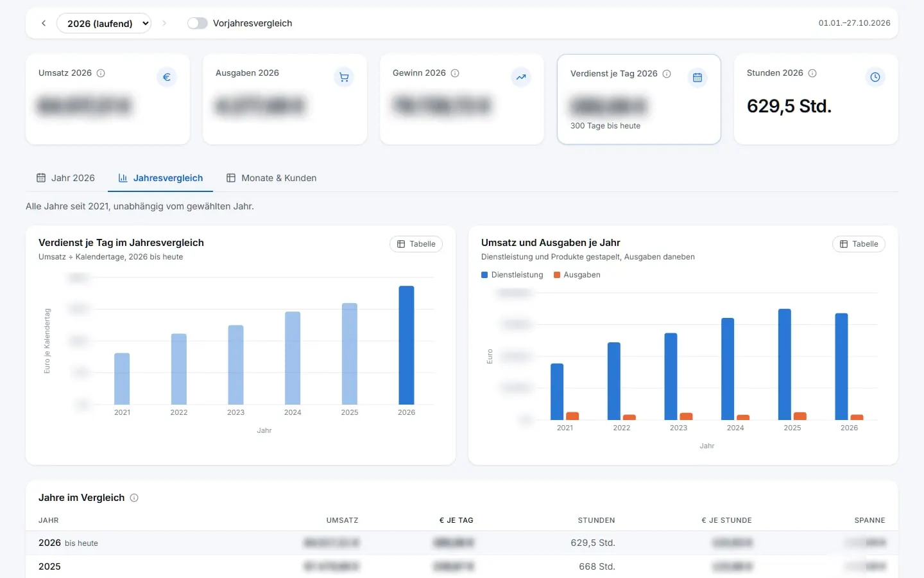This screenshot has width=924, height=578.
Task: Click info icon next to Stunden 2026
Action: pos(812,73)
